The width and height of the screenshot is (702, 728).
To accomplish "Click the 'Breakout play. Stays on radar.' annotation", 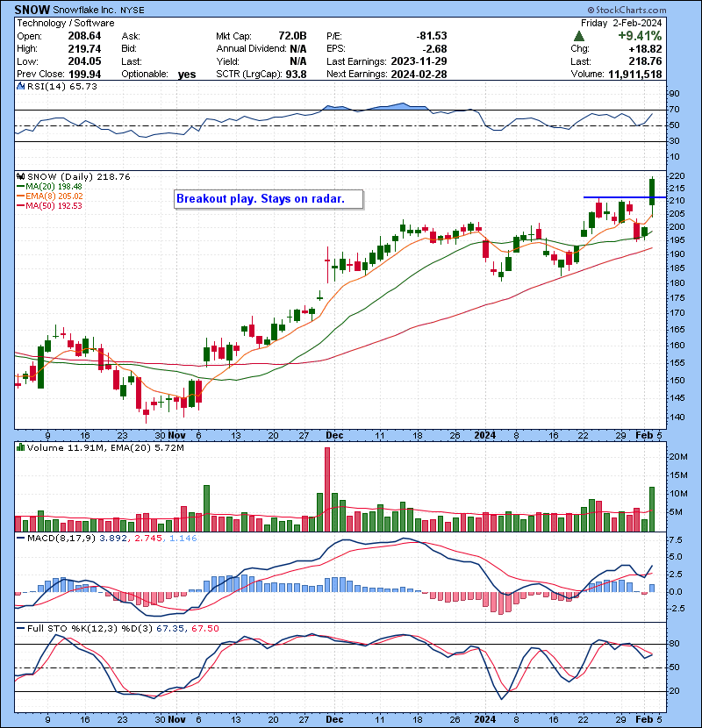I will (269, 199).
